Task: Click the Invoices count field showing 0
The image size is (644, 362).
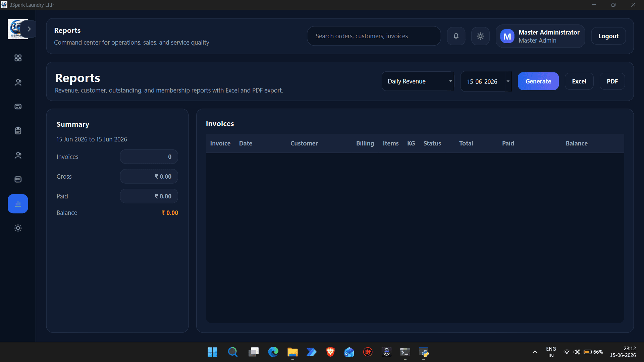Action: coord(149,157)
